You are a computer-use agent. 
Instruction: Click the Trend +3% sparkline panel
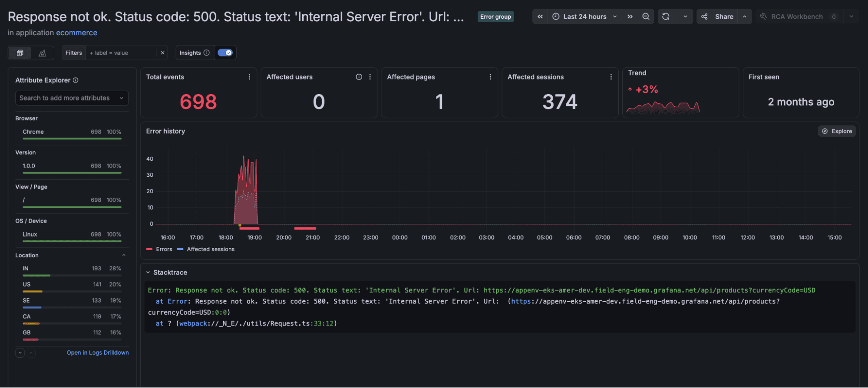[x=680, y=92]
